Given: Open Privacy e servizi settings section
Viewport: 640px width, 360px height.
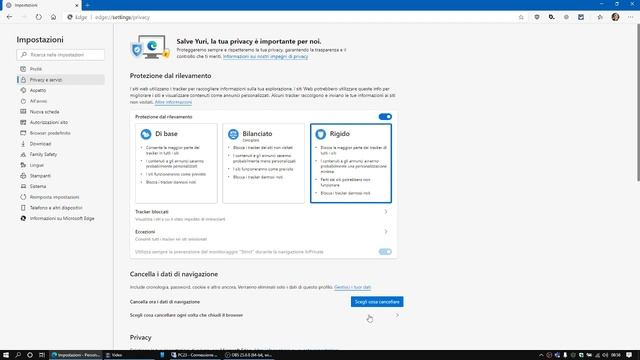Looking at the screenshot, I should [60, 80].
